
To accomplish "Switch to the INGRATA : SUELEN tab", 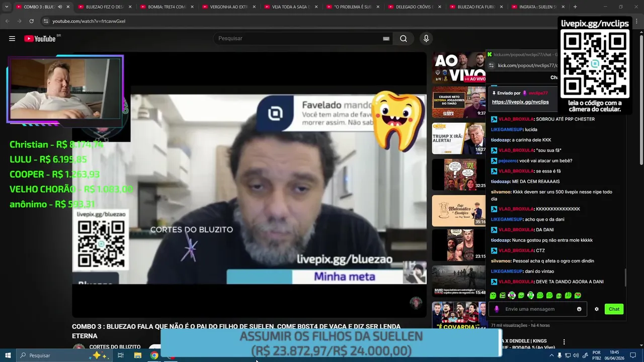I will 538,7.
